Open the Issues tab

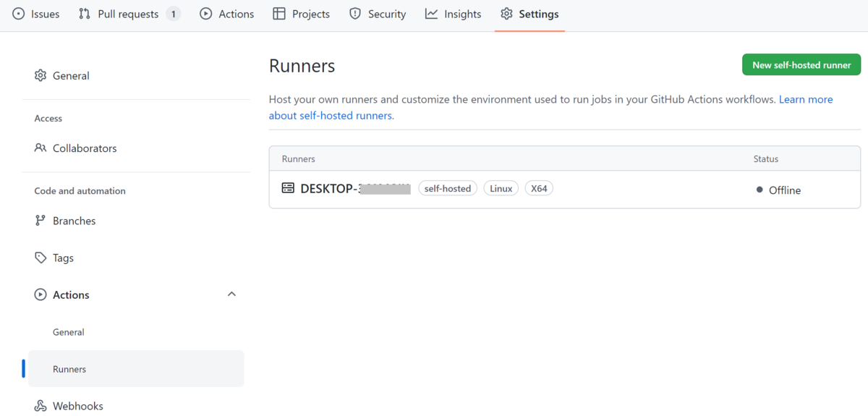[x=36, y=14]
